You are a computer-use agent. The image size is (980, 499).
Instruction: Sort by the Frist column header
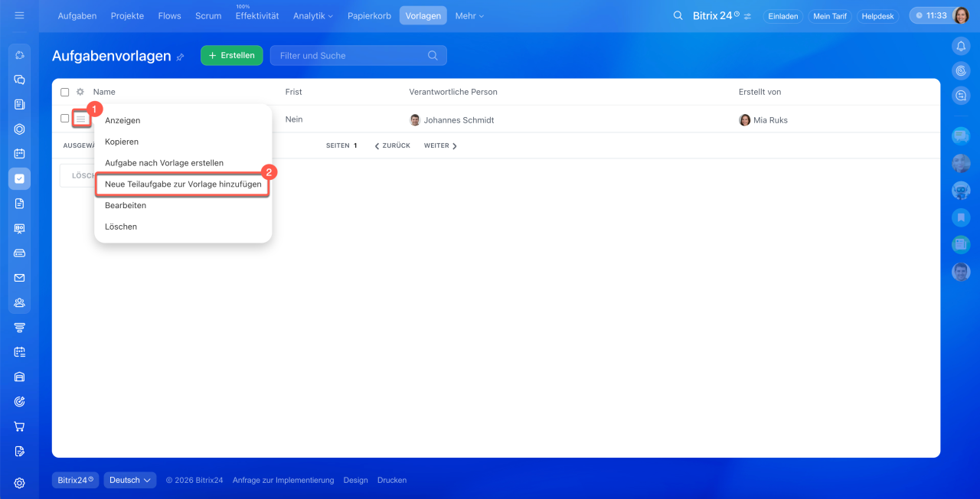coord(293,92)
